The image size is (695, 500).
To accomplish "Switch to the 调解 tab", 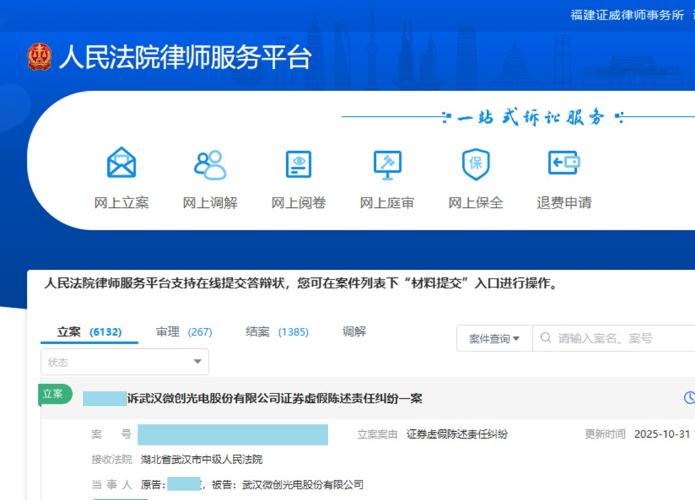I will click(x=354, y=332).
